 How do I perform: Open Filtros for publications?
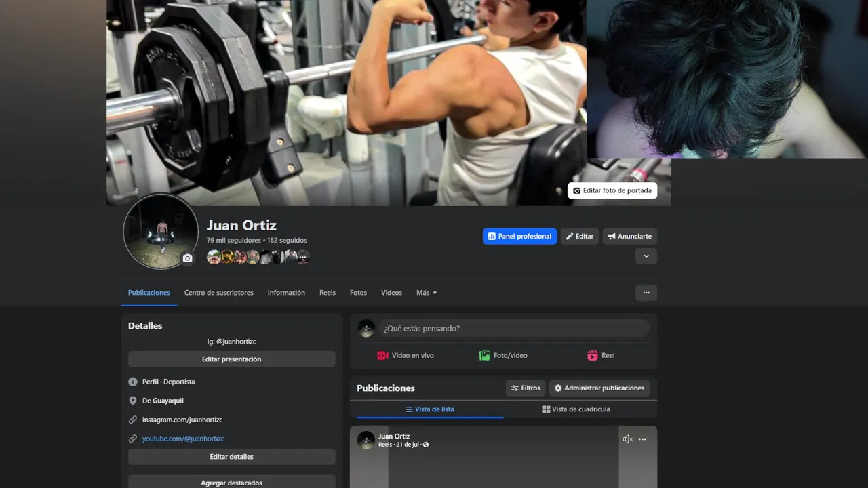[x=526, y=388]
